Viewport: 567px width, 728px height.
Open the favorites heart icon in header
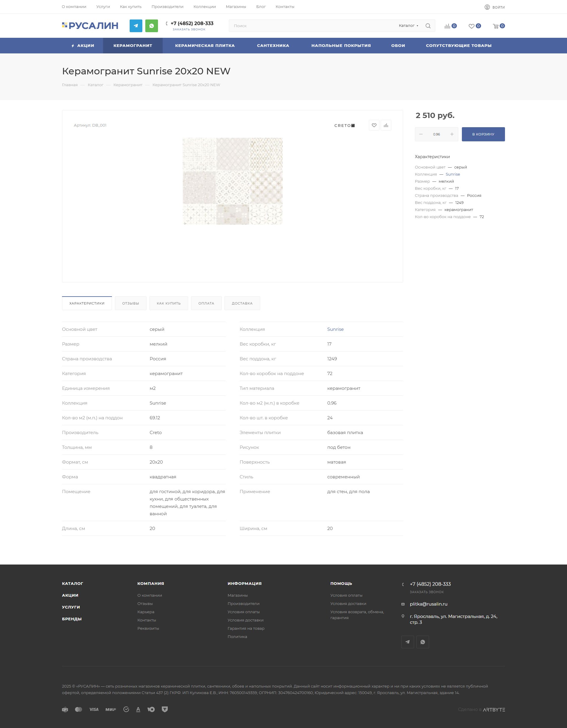point(471,26)
